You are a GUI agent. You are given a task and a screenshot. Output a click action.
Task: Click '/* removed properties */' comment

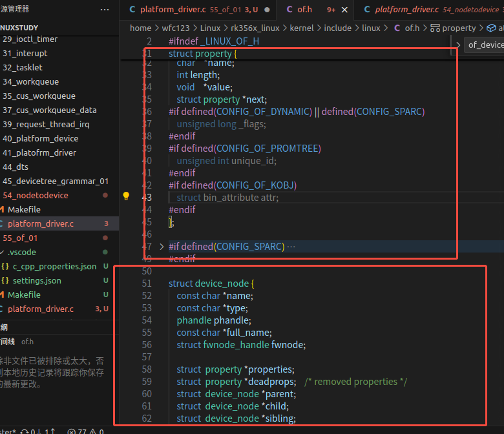click(x=356, y=382)
